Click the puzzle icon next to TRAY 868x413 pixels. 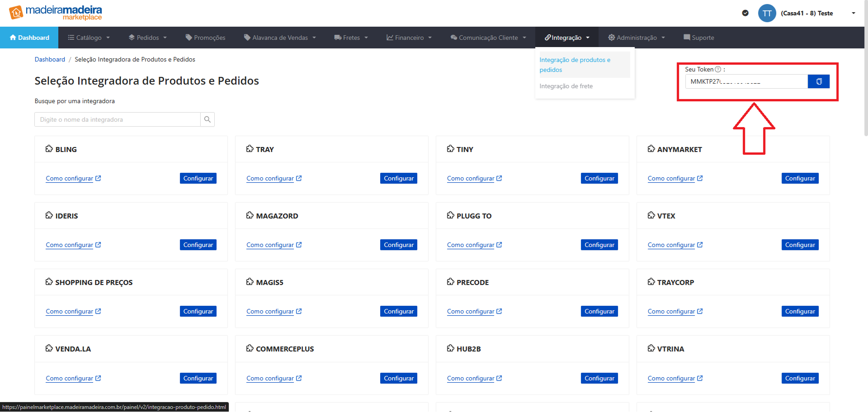tap(250, 149)
